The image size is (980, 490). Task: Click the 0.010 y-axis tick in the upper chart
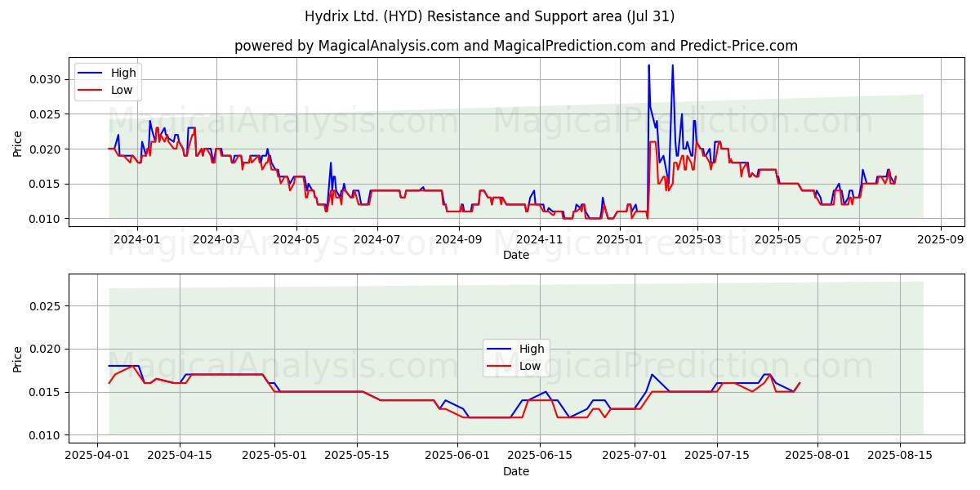pyautogui.click(x=45, y=219)
